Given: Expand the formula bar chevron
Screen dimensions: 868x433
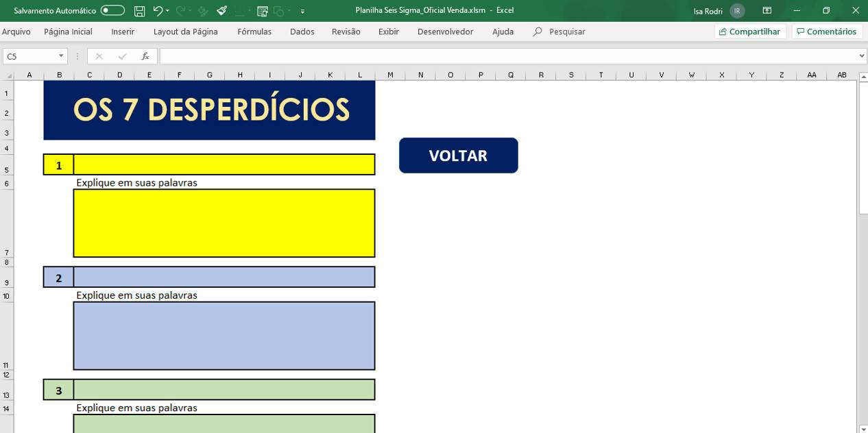Looking at the screenshot, I should [862, 56].
